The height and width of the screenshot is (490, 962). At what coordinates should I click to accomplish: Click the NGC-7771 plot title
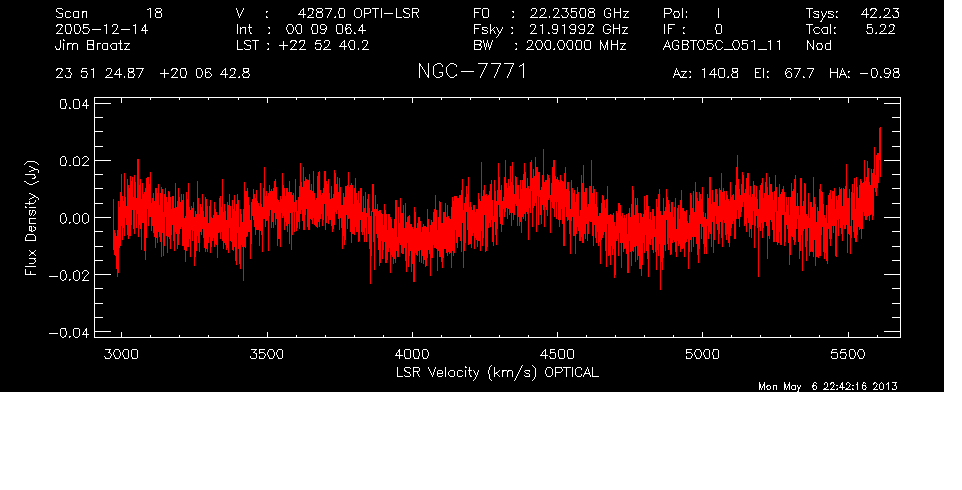pyautogui.click(x=470, y=73)
